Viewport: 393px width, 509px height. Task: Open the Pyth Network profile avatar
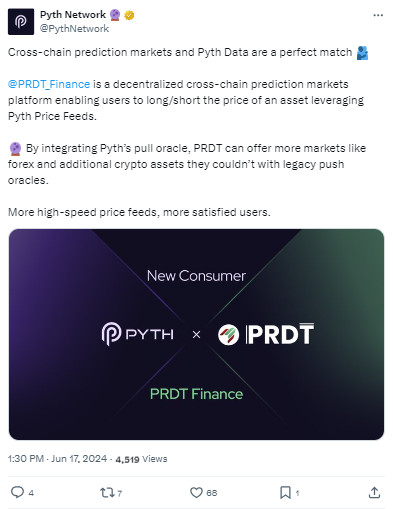tap(21, 22)
